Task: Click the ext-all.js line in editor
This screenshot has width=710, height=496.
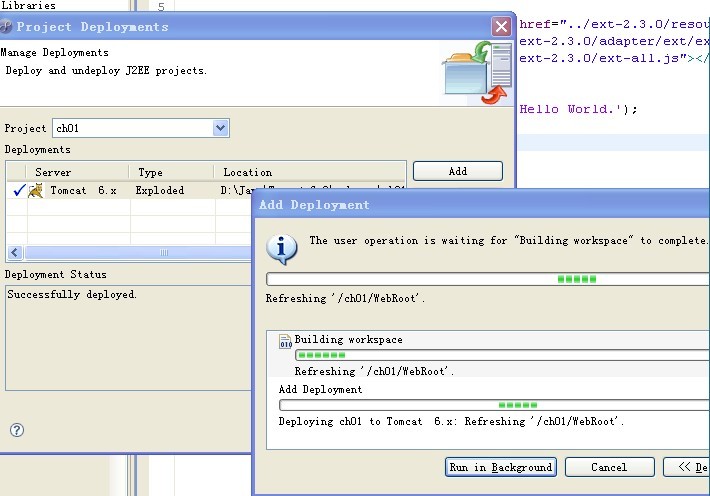Action: coord(614,58)
